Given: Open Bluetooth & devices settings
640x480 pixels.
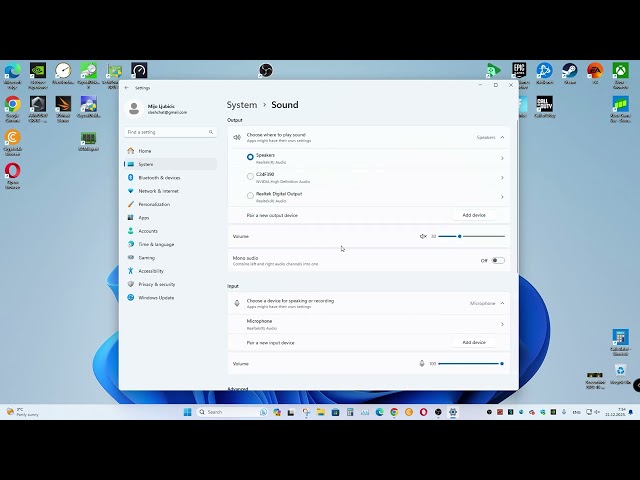Looking at the screenshot, I should 170,178.
